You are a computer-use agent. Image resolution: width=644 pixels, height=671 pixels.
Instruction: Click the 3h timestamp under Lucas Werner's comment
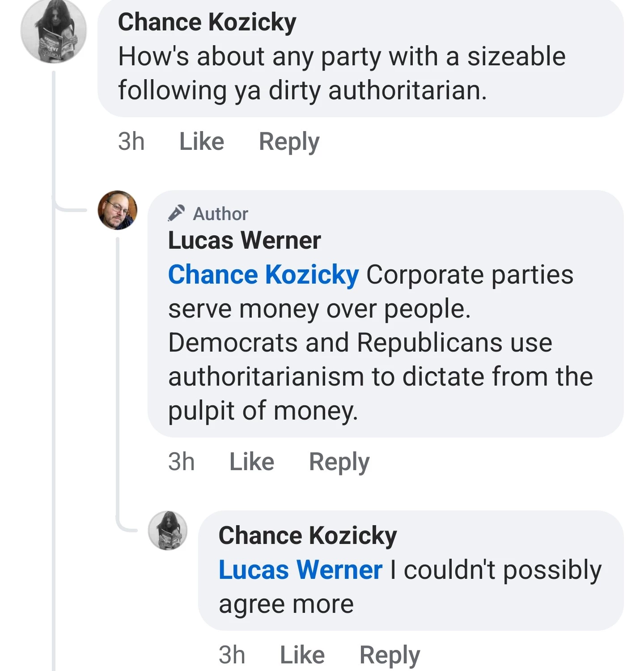(x=182, y=462)
